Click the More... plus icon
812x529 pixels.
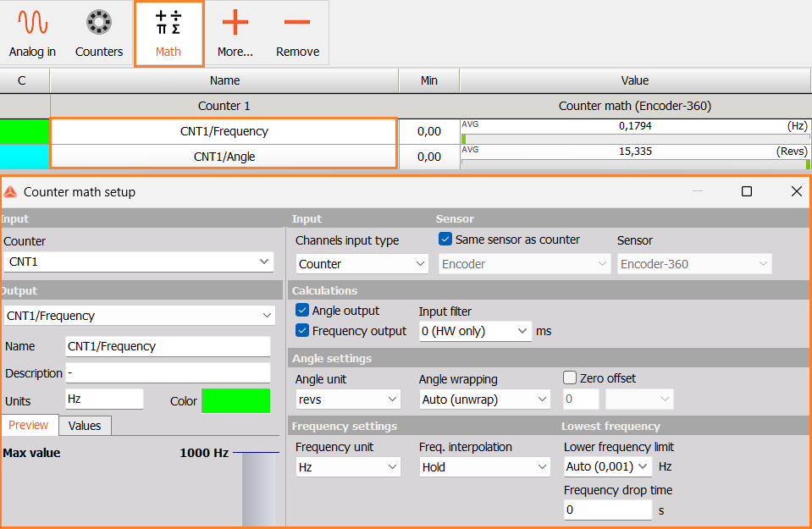(235, 22)
